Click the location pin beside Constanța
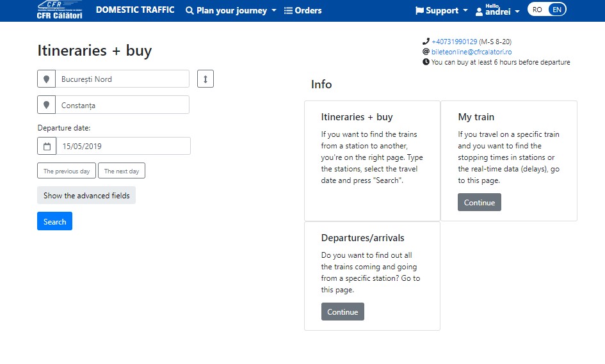The image size is (605, 364). point(46,105)
